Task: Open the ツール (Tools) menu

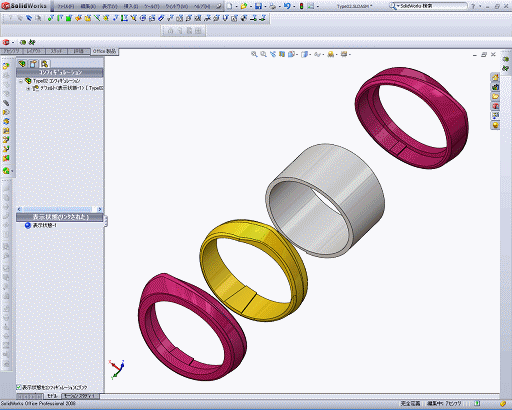Action: click(x=151, y=6)
